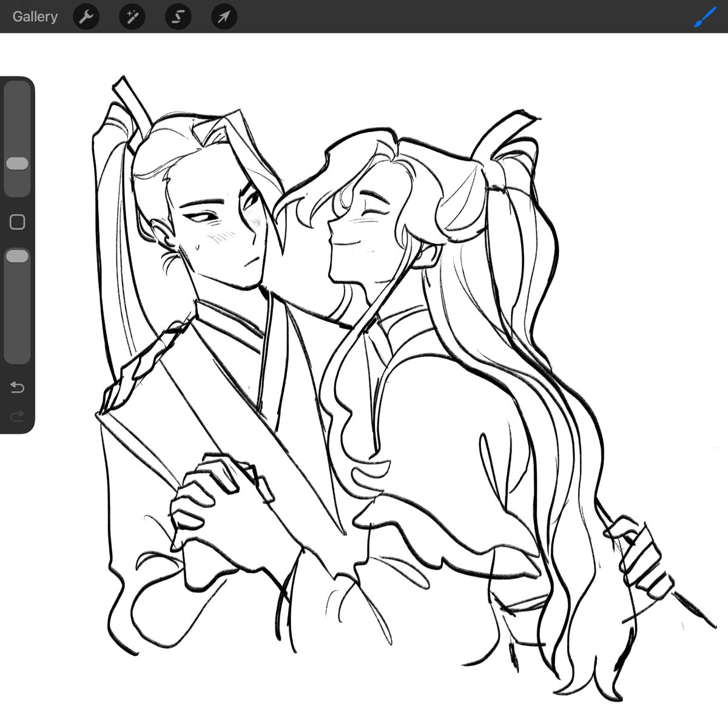Select the Brush tool
The width and height of the screenshot is (728, 706).
pos(705,17)
